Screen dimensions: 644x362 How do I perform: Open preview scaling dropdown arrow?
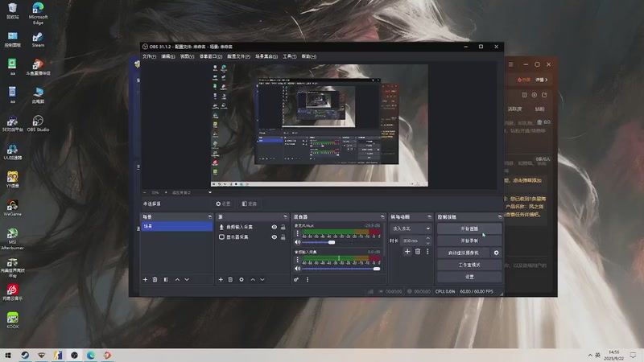[x=210, y=192]
